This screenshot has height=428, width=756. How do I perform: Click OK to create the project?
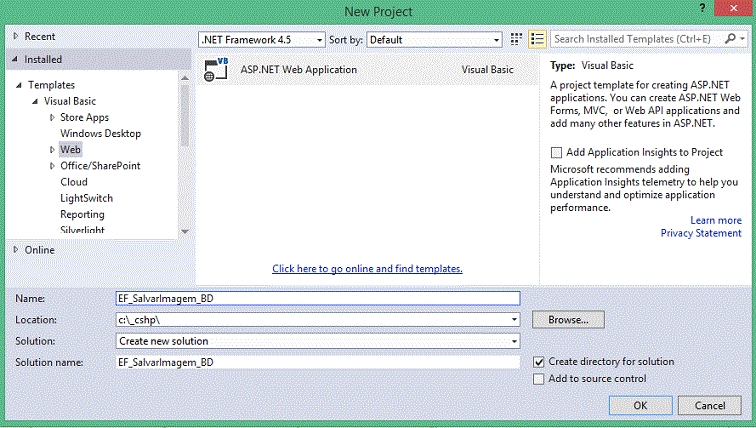coord(640,405)
